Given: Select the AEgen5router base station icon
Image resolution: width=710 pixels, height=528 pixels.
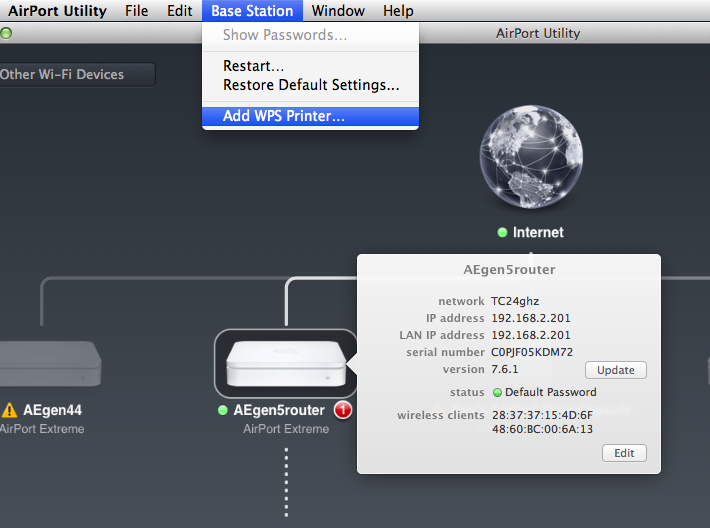Looking at the screenshot, I should coord(286,364).
